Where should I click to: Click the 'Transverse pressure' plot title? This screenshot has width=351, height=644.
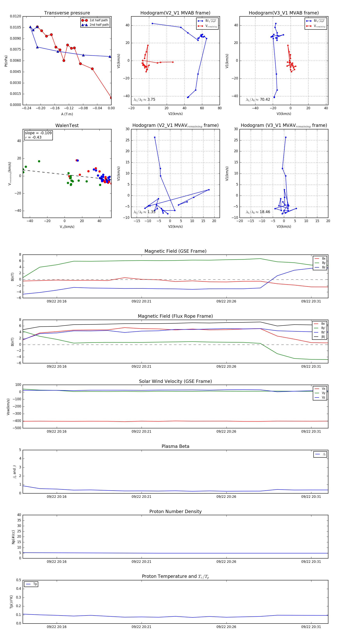pos(67,13)
